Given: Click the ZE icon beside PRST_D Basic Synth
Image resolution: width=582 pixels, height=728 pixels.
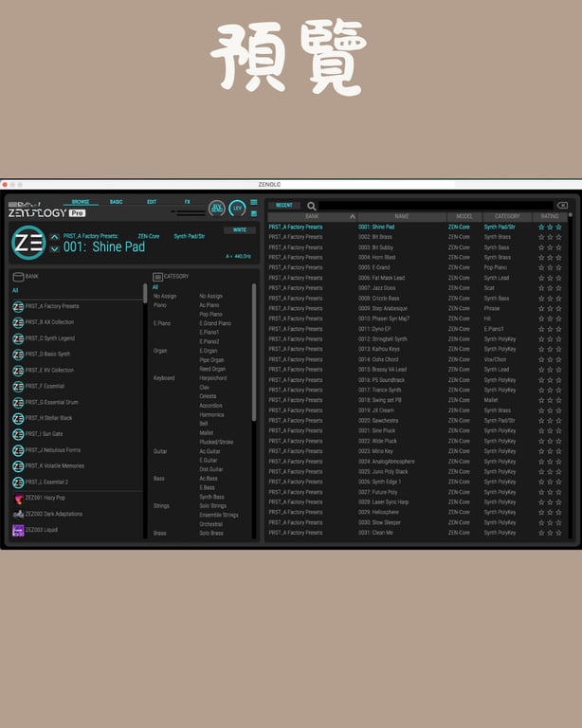Looking at the screenshot, I should [x=18, y=355].
